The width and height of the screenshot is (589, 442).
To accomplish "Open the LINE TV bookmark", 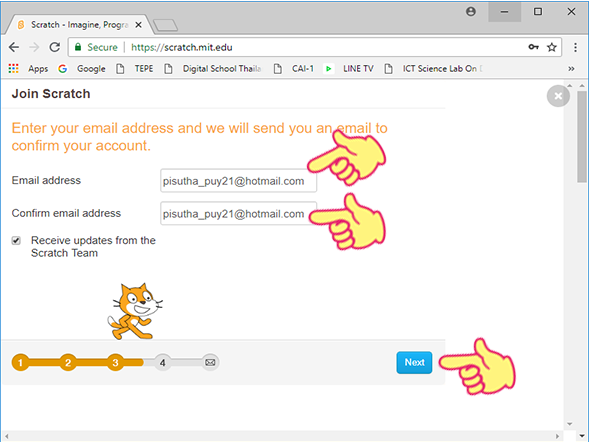I will [x=349, y=68].
